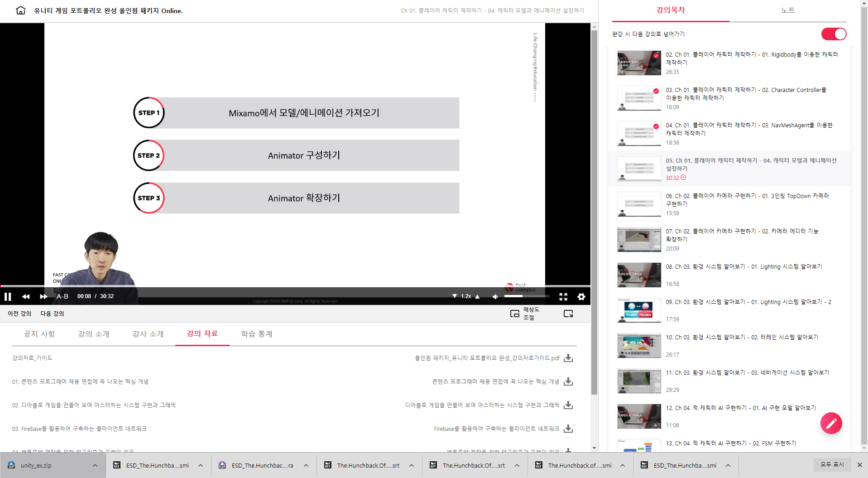Image resolution: width=868 pixels, height=478 pixels.
Task: Open the 학습 통계 tab
Action: pos(257,334)
